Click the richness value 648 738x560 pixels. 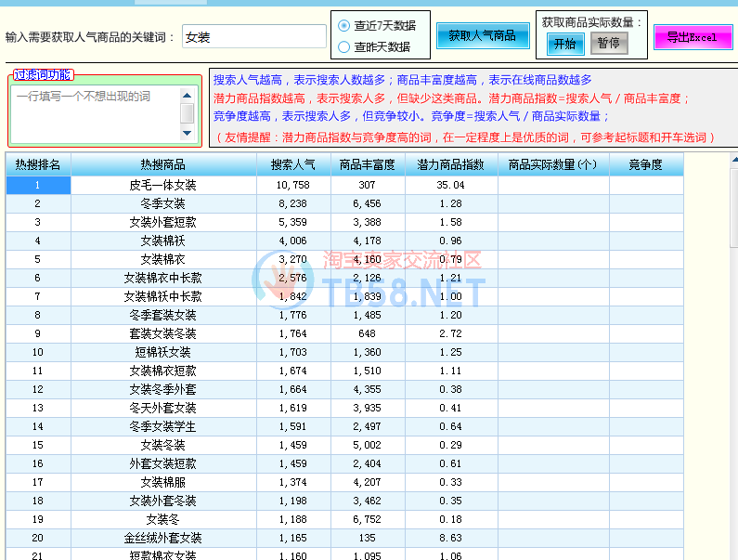click(368, 334)
